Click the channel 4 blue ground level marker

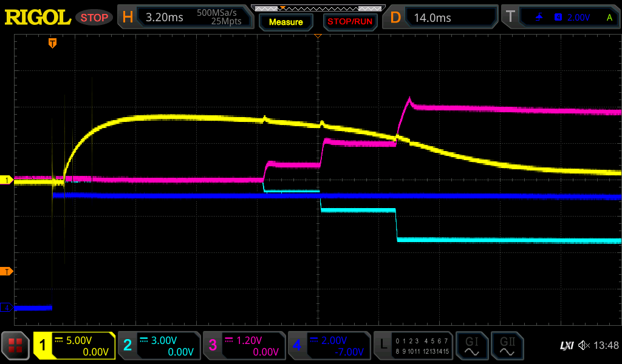click(x=7, y=308)
